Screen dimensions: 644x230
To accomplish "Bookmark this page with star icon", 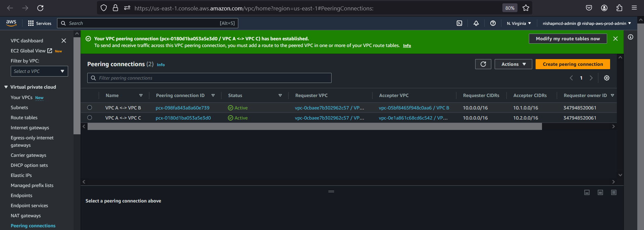I will point(526,8).
